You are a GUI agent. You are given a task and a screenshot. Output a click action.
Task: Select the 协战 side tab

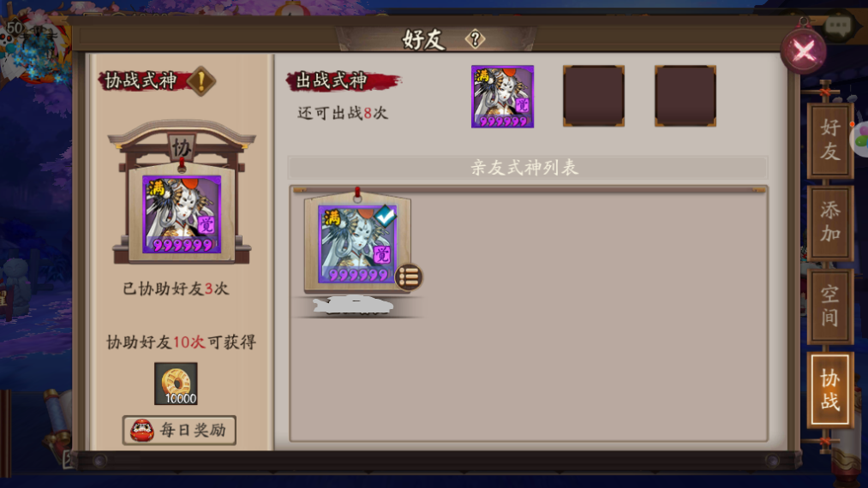[x=829, y=390]
